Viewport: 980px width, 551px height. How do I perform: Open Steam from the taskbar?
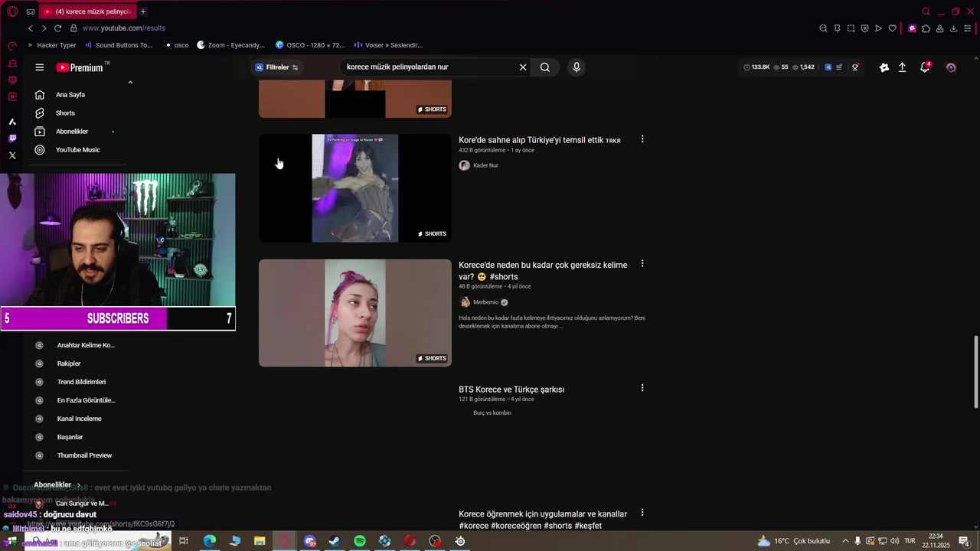335,541
